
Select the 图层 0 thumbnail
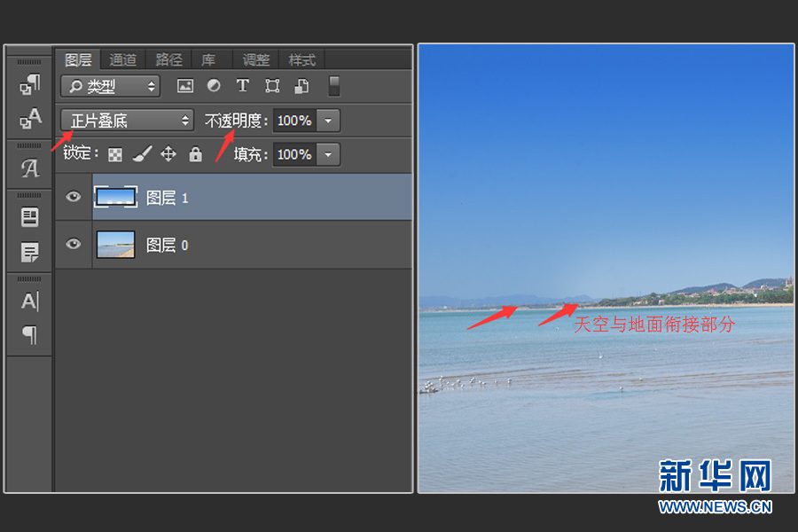click(x=116, y=245)
